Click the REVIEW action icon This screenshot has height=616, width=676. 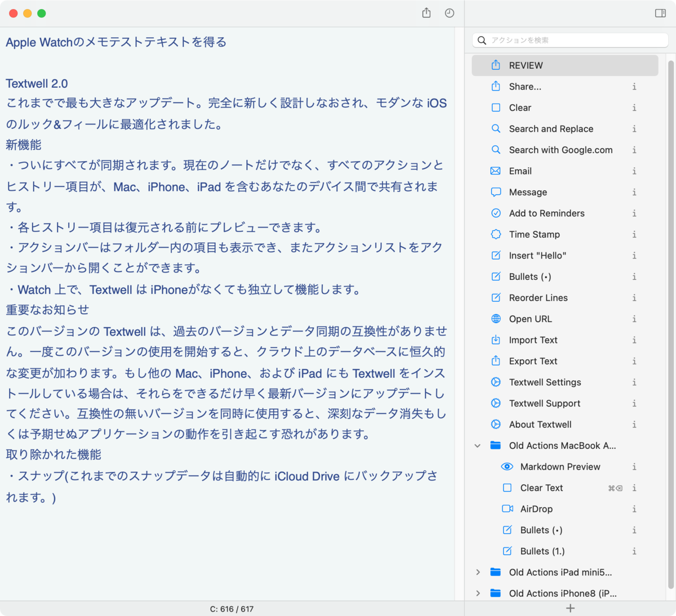pos(496,65)
